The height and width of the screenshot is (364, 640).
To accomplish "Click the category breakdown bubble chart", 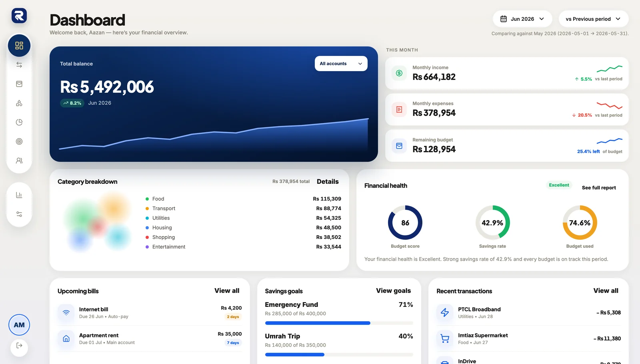I will pos(98,222).
